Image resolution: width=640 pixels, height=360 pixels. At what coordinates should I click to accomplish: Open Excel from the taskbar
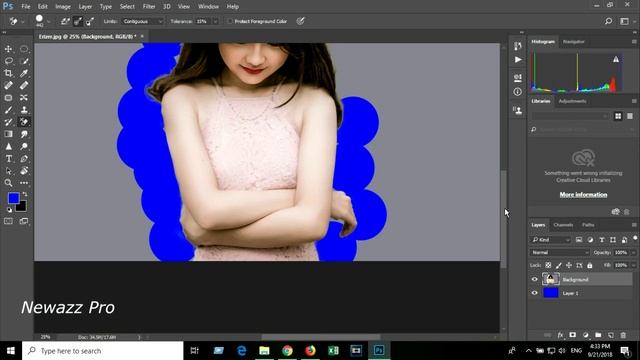(333, 351)
